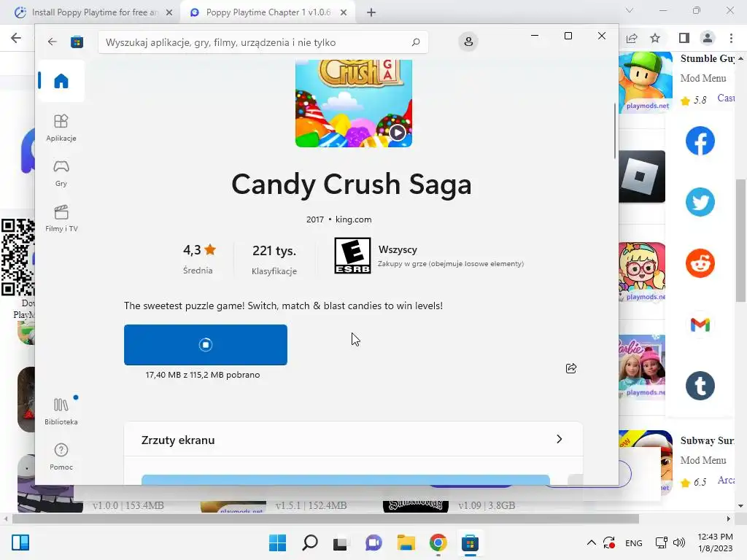Screen dimensions: 747x560
Task: Open Windows Start menu
Action: pos(277,542)
